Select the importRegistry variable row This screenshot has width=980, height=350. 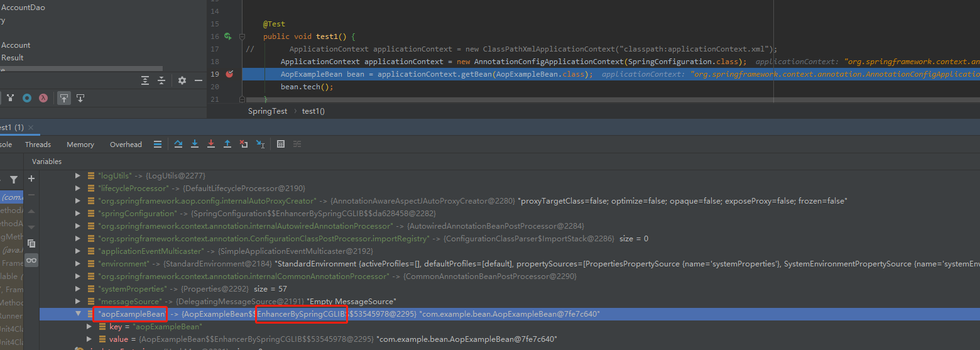point(509,239)
